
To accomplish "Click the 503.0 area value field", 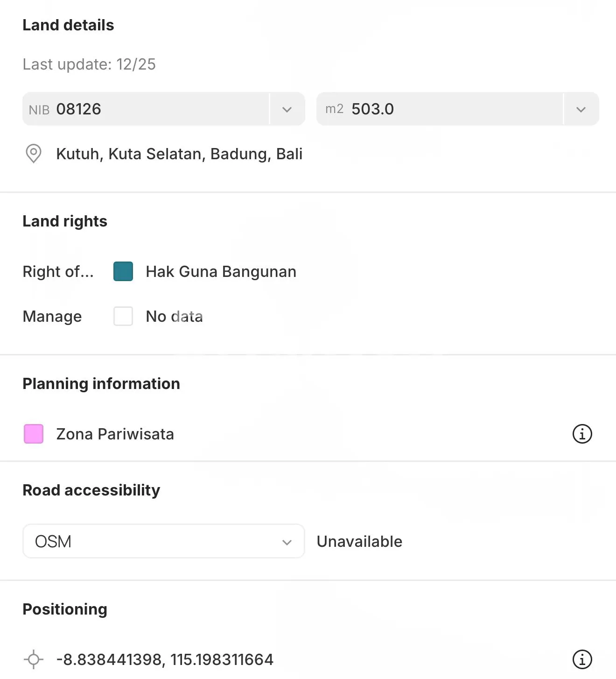I will tap(440, 109).
